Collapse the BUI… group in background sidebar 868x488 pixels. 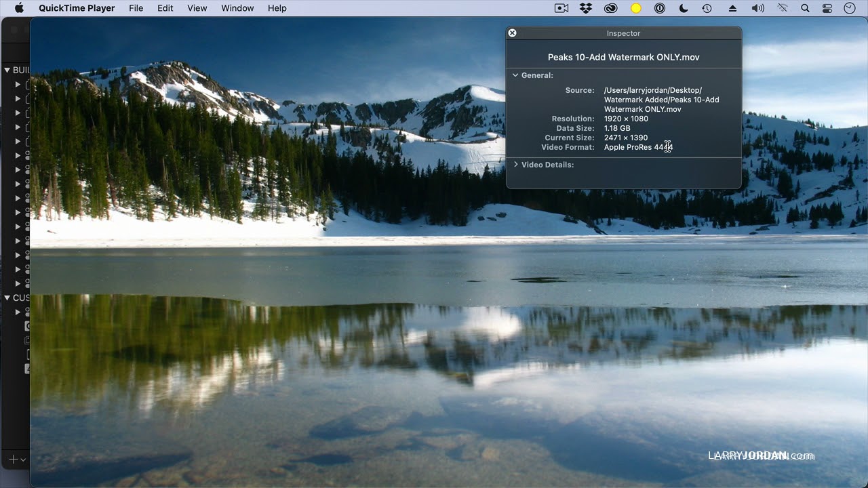[7, 70]
